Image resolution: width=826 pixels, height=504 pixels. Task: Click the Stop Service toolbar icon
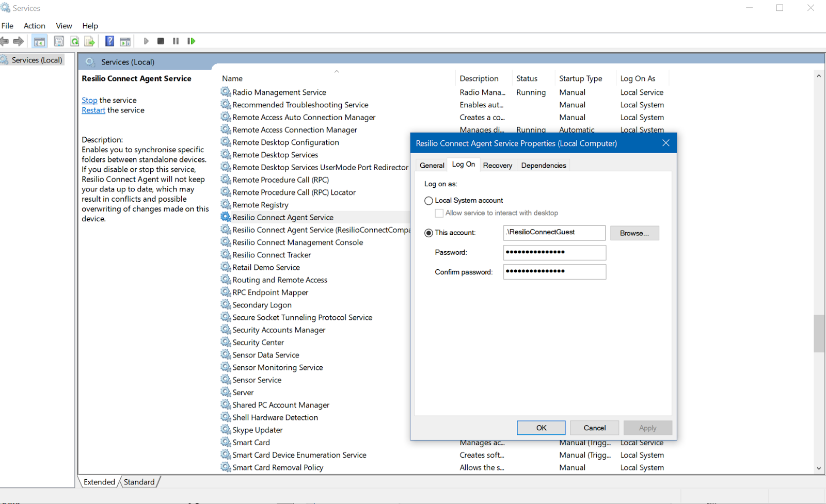(161, 41)
